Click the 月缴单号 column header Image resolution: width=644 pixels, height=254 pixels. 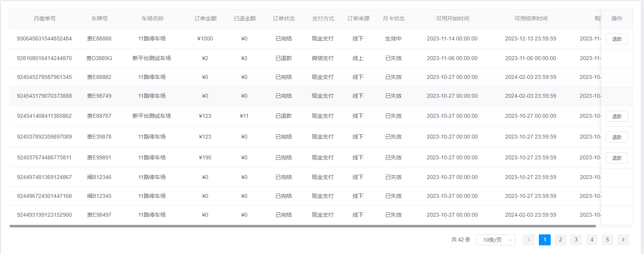click(44, 18)
